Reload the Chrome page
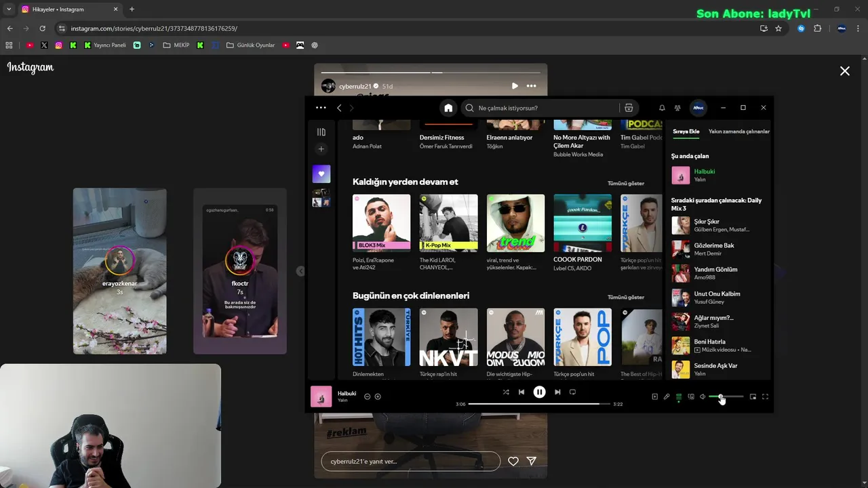The image size is (868, 488). (x=42, y=28)
